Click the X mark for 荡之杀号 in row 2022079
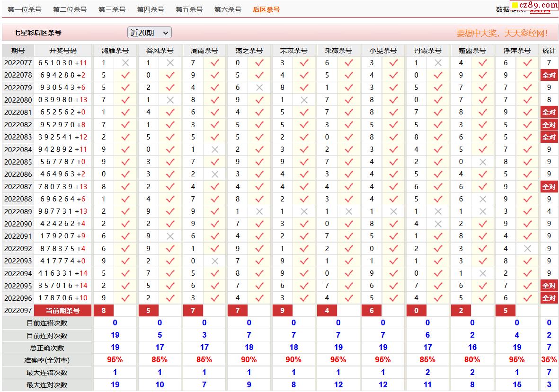 259,87
